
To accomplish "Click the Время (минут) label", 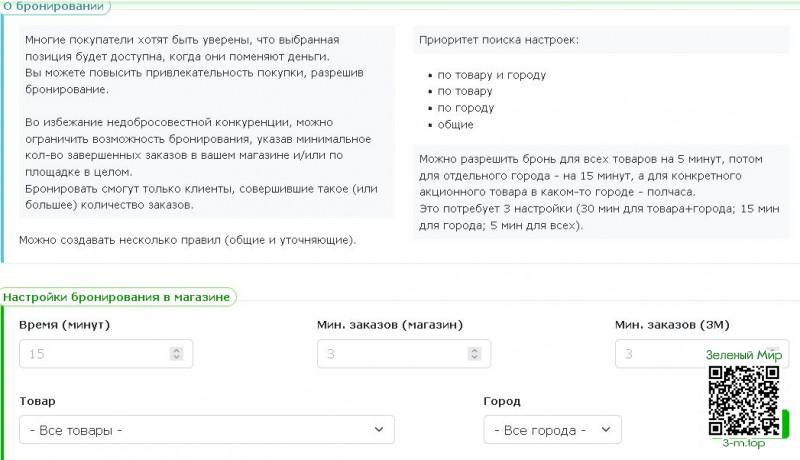I will tap(64, 326).
